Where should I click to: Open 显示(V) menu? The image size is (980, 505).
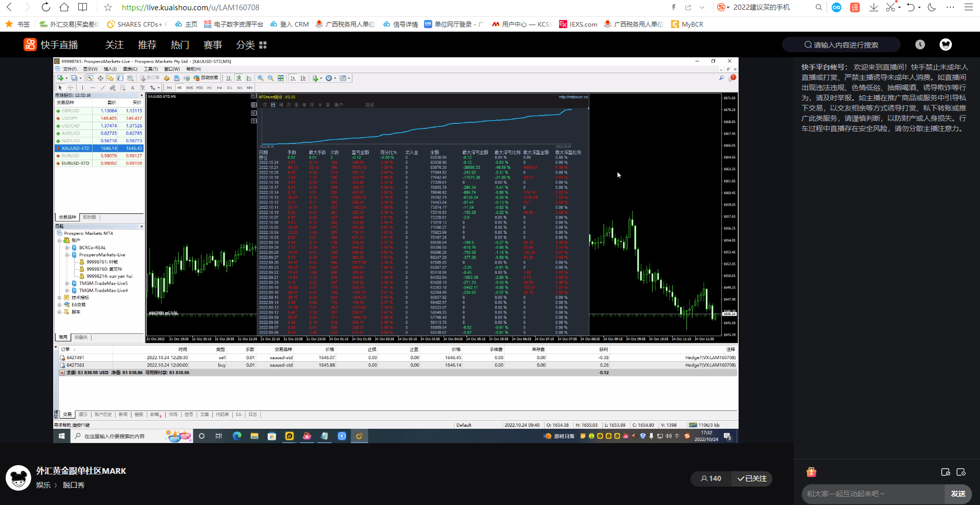[90, 69]
